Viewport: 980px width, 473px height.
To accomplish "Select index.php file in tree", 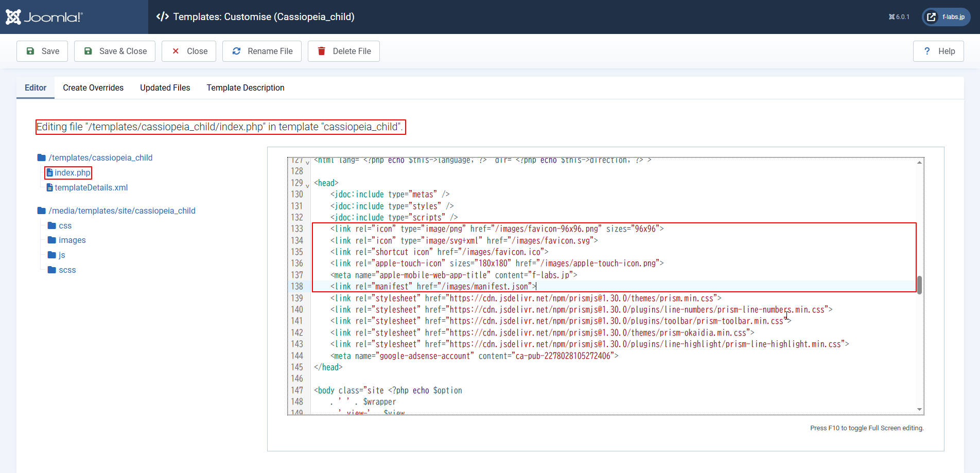I will click(72, 173).
